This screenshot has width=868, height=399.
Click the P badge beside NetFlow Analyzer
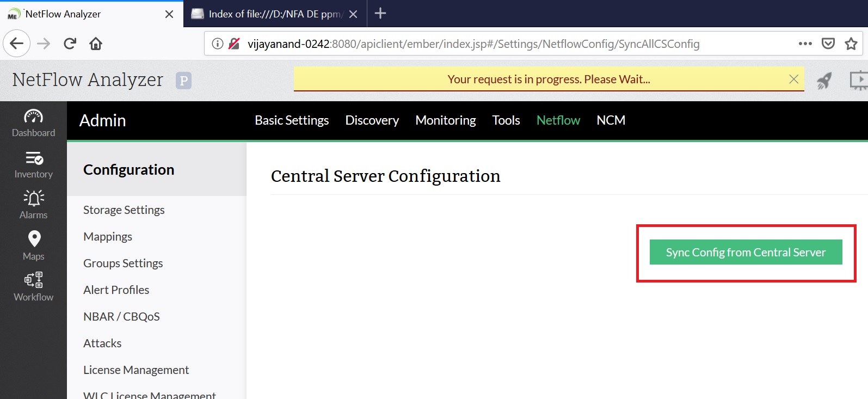(x=184, y=81)
